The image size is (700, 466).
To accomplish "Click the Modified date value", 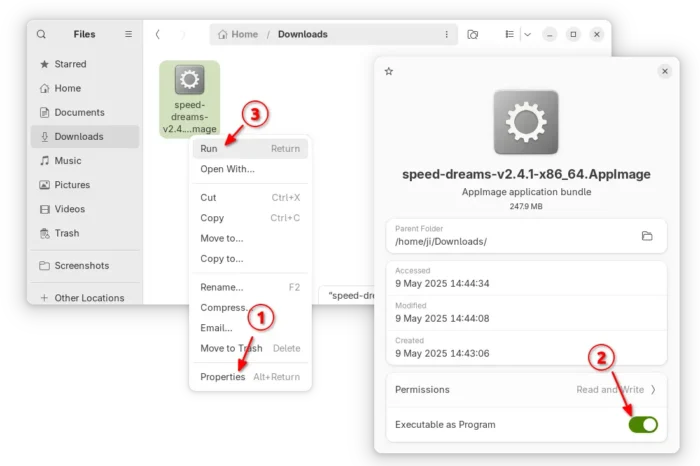I will click(x=442, y=318).
